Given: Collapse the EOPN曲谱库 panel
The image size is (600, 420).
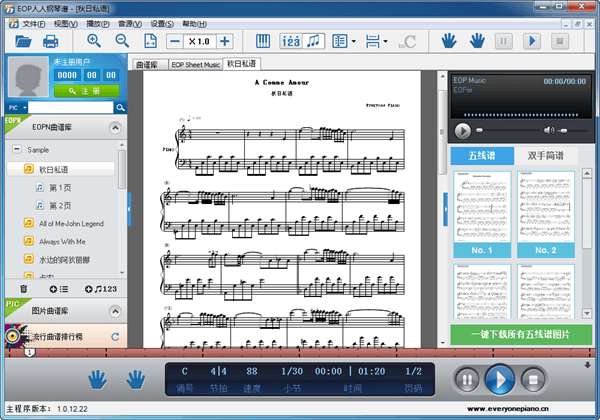Looking at the screenshot, I should click(115, 128).
